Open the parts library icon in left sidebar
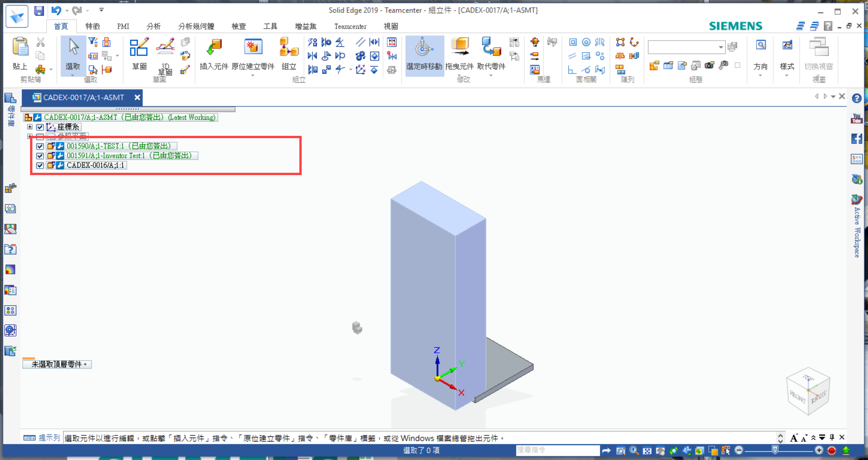Image resolution: width=868 pixels, height=460 pixels. 11,98
